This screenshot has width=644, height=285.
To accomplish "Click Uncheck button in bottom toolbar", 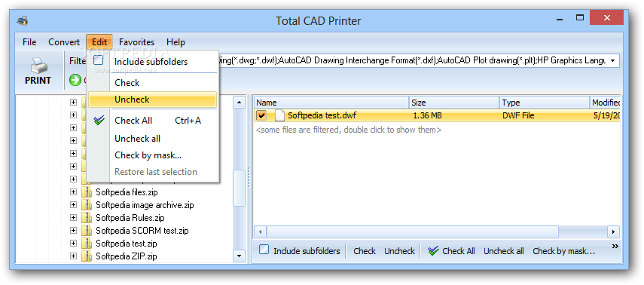I will pos(400,251).
